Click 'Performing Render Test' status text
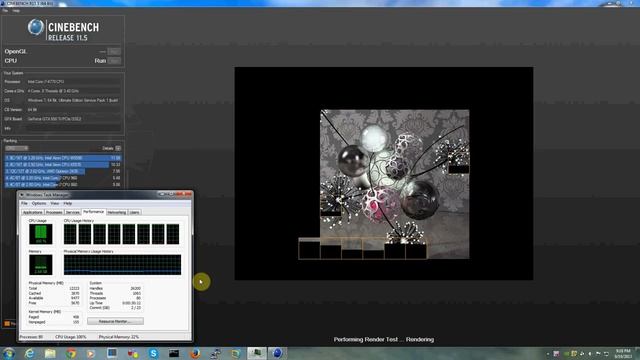The height and width of the screenshot is (360, 640). click(x=384, y=340)
